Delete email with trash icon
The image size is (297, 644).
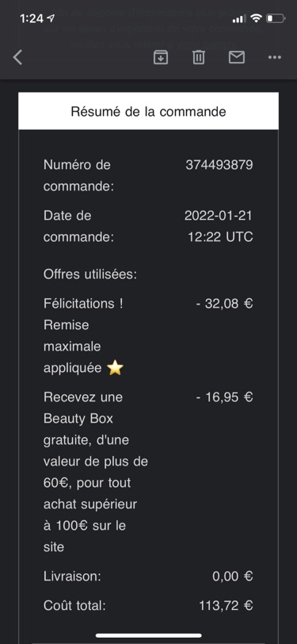pyautogui.click(x=199, y=57)
